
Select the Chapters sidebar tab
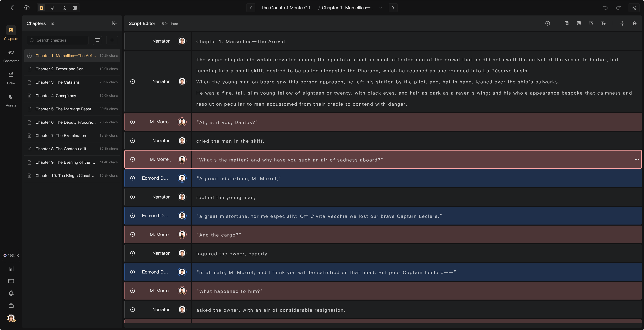pyautogui.click(x=11, y=33)
